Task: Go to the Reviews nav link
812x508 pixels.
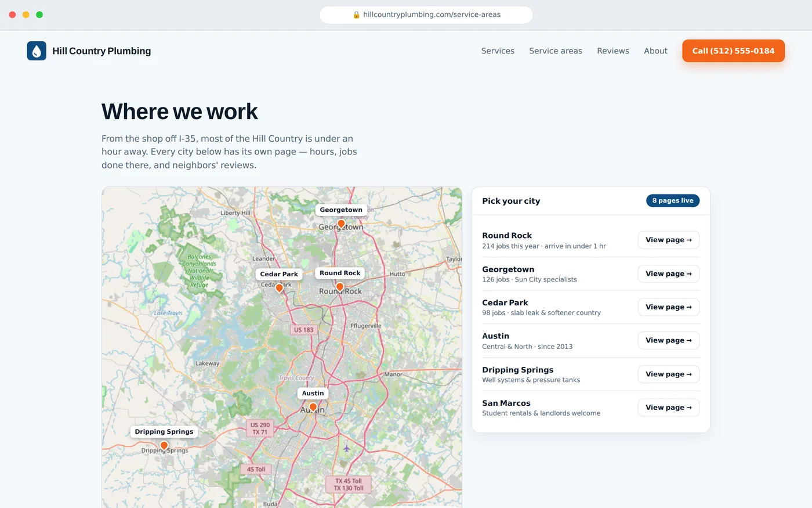Action: click(x=613, y=51)
